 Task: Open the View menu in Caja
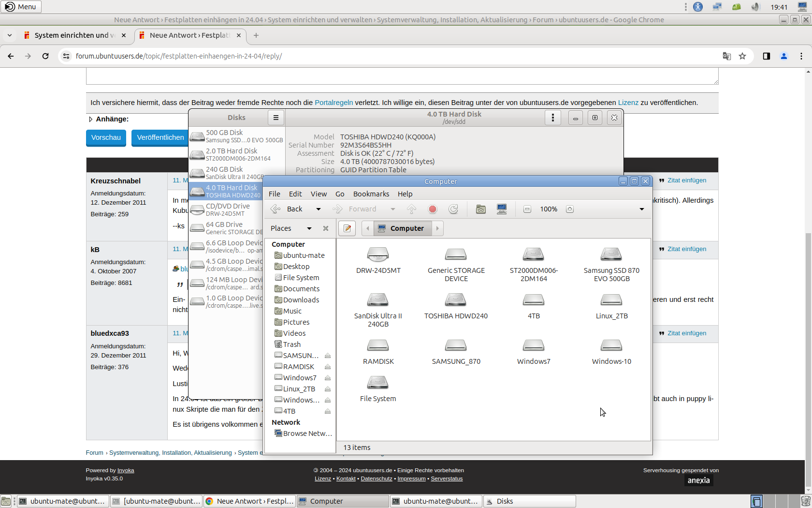[319, 194]
